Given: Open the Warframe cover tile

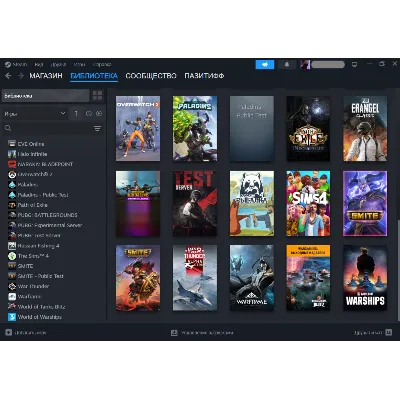Looking at the screenshot, I should (x=252, y=278).
